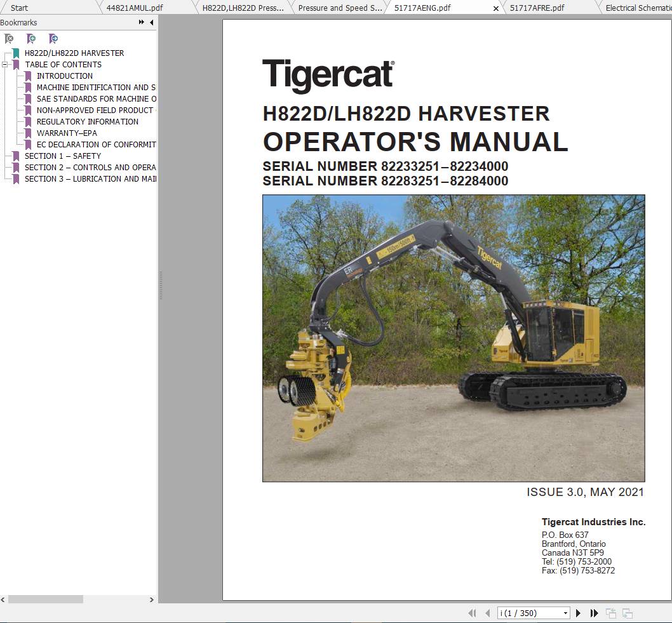Click the previous page arrow control
This screenshot has width=672, height=623.
(x=488, y=612)
